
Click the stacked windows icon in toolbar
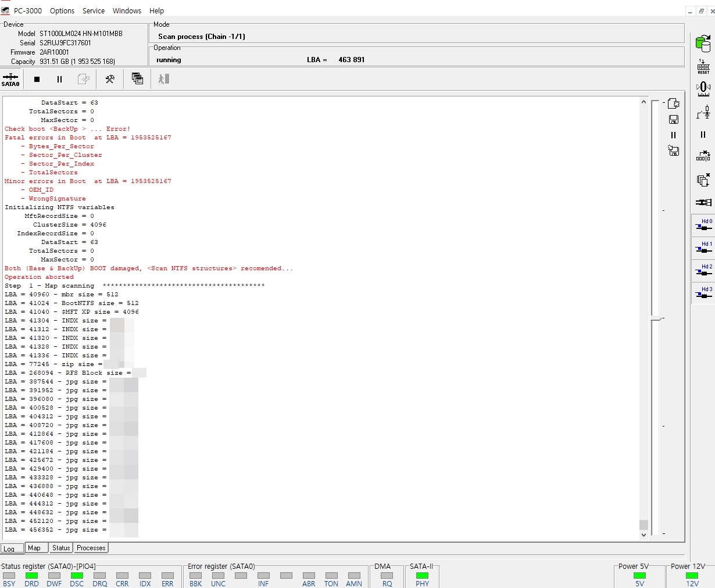[x=138, y=79]
